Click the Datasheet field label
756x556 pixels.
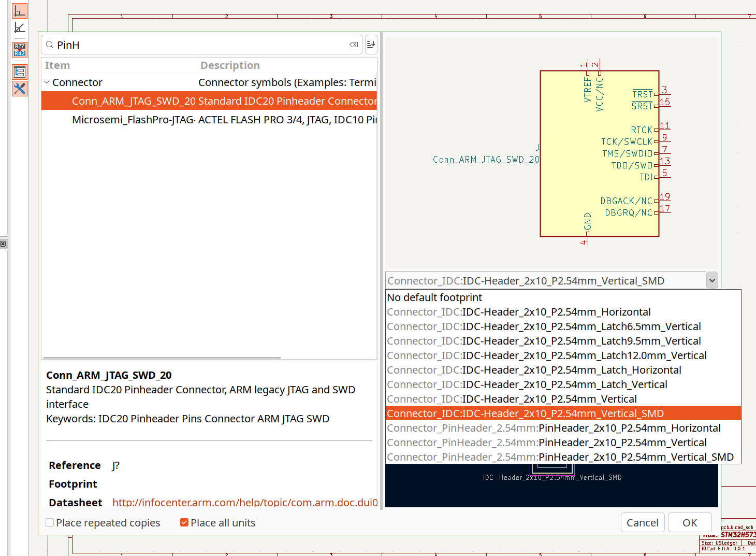[x=76, y=502]
